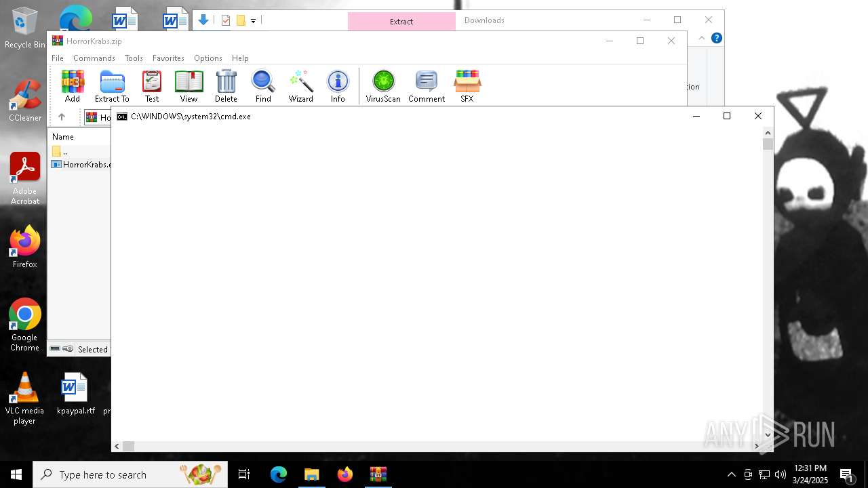Go up one folder in WinRAR
Viewport: 868px width, 488px height.
[62, 117]
